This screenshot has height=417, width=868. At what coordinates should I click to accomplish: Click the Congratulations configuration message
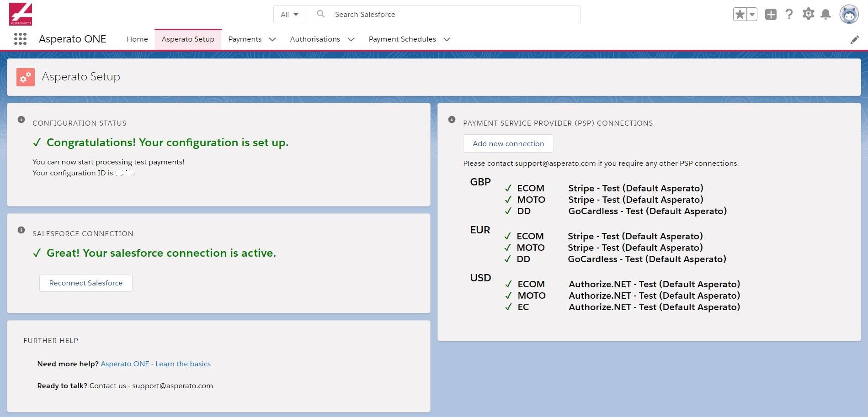click(x=167, y=143)
